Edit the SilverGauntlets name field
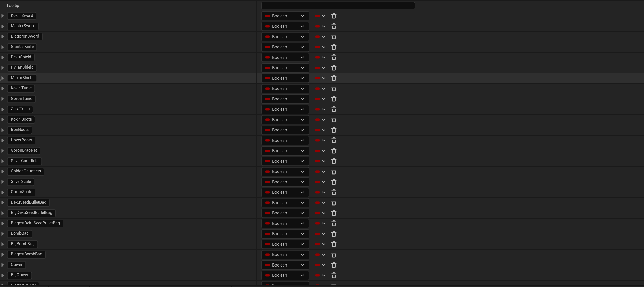This screenshot has height=287, width=644. coord(25,161)
